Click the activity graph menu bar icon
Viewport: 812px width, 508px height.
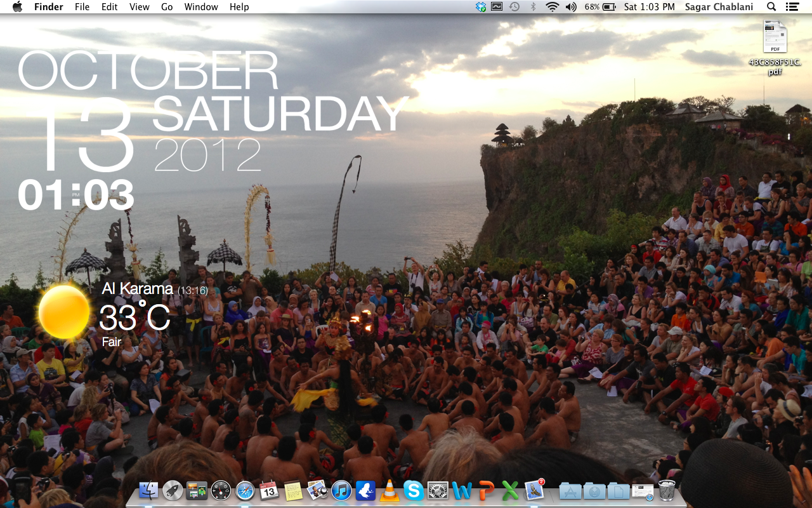pos(497,7)
